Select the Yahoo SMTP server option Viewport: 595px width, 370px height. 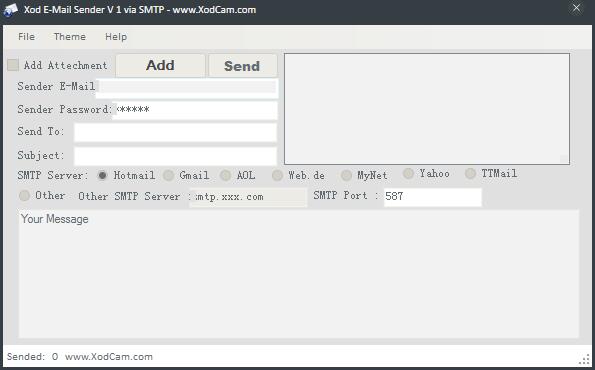tap(408, 174)
